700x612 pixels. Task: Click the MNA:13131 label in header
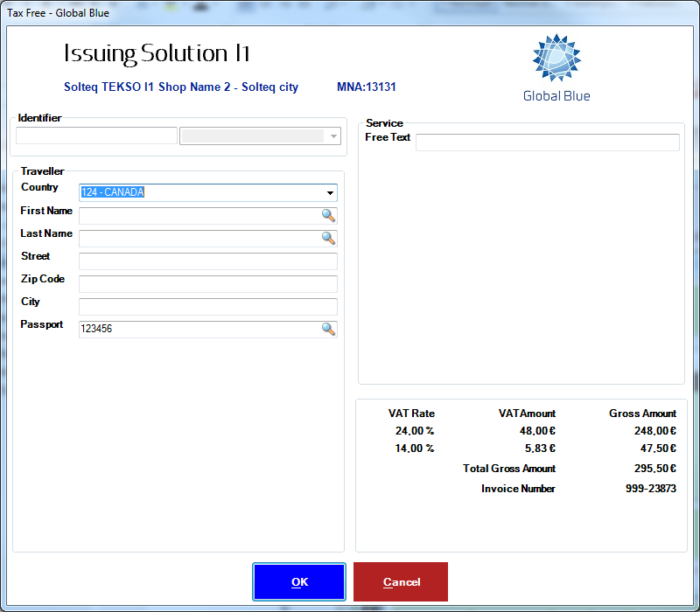coord(367,87)
